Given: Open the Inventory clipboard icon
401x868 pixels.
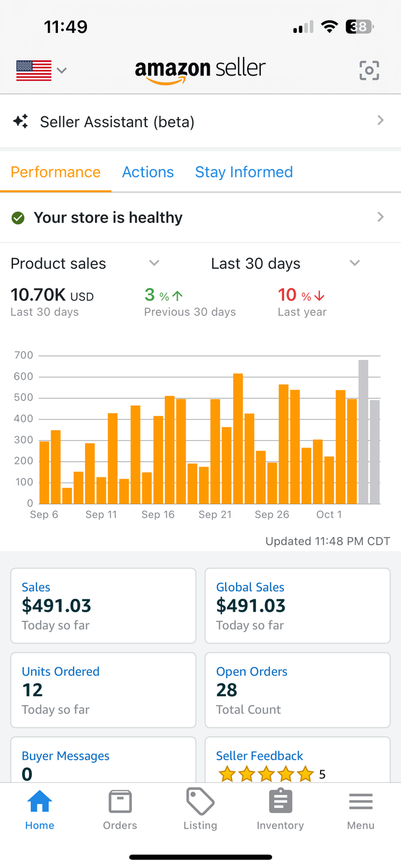Looking at the screenshot, I should coord(281,802).
